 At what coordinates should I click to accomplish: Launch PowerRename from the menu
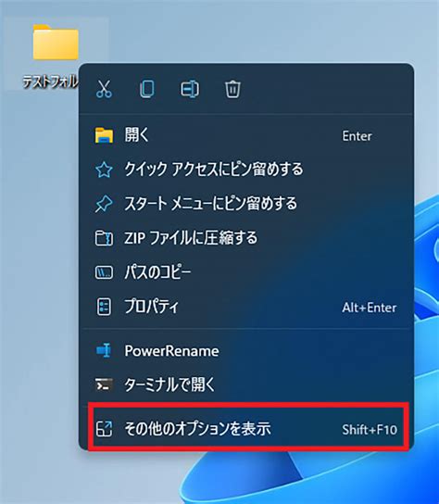246,350
